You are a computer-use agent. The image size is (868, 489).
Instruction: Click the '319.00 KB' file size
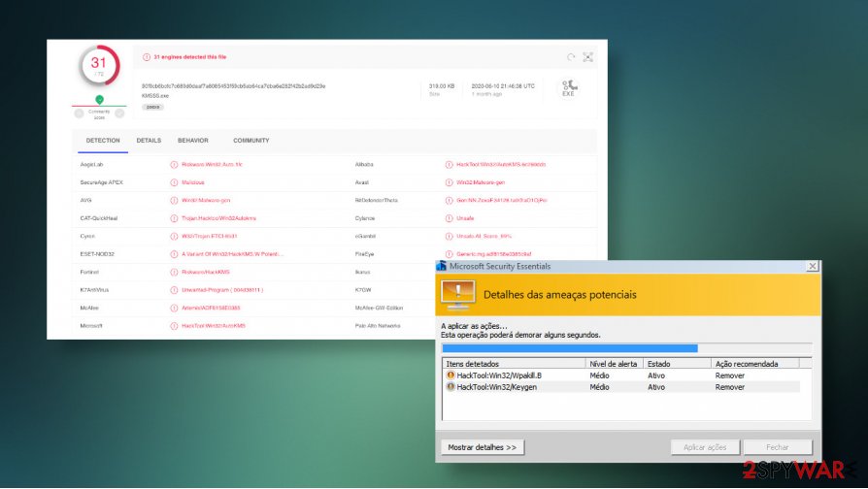(441, 86)
